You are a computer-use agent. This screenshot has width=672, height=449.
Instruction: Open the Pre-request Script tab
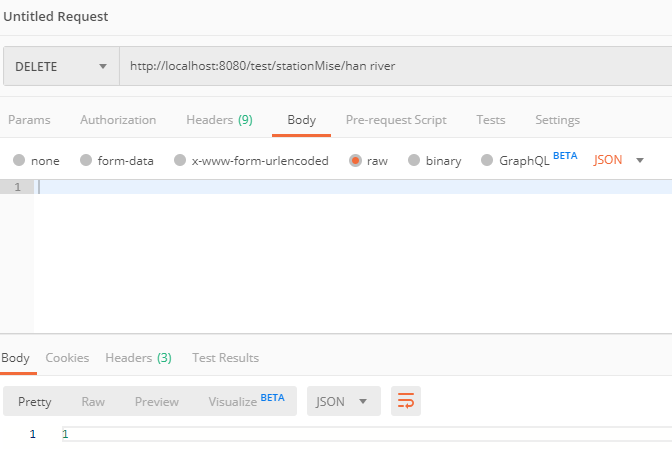coord(396,120)
